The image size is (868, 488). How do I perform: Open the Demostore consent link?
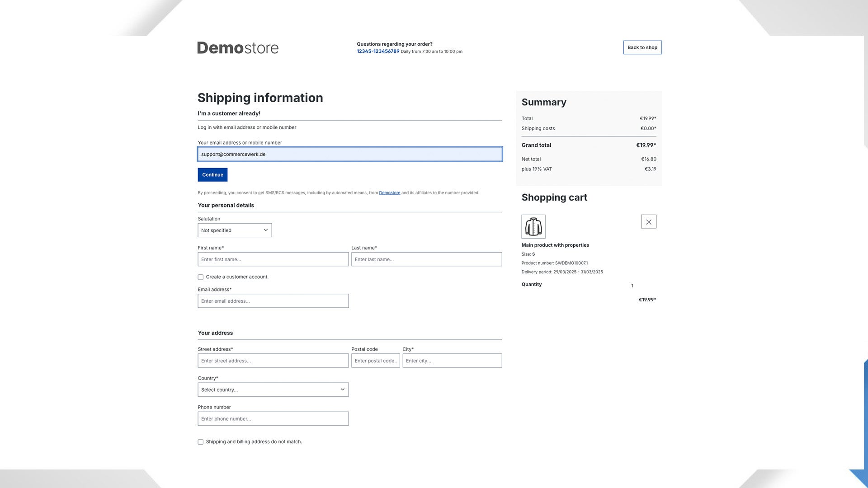(x=390, y=193)
